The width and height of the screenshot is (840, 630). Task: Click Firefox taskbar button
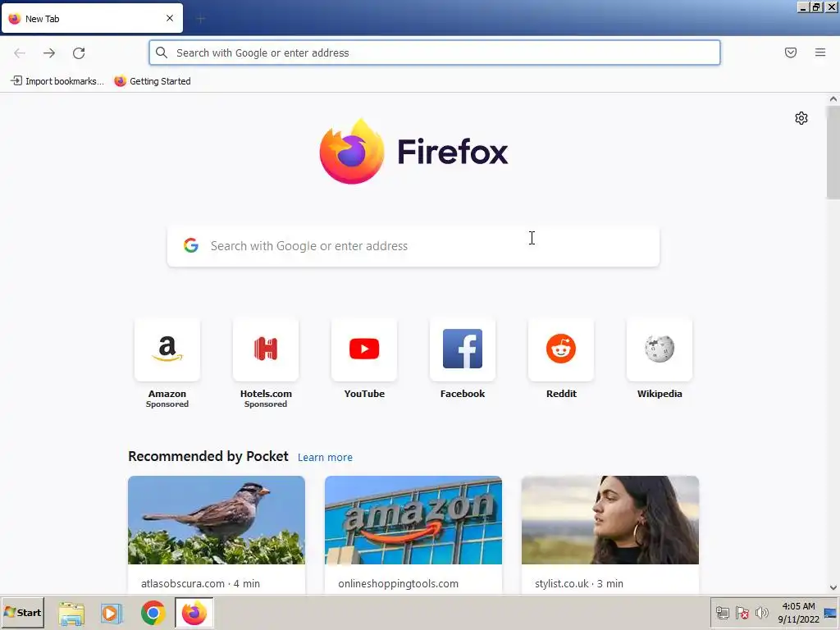click(194, 613)
